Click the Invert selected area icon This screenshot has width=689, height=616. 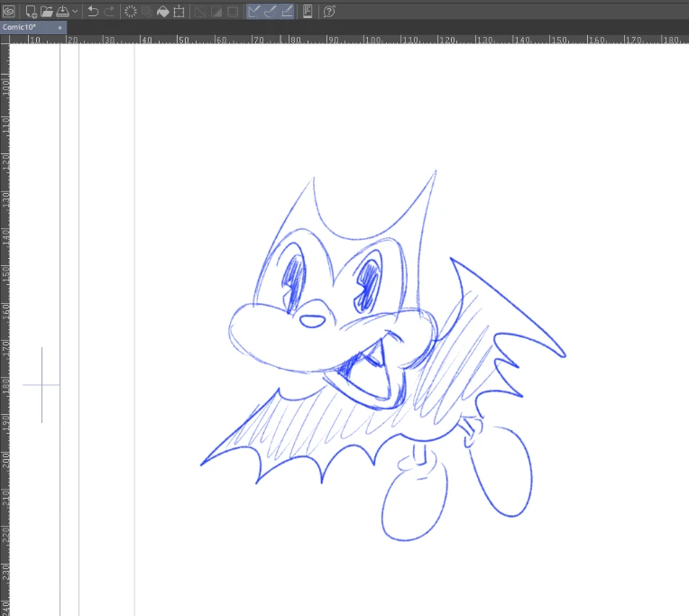(216, 12)
